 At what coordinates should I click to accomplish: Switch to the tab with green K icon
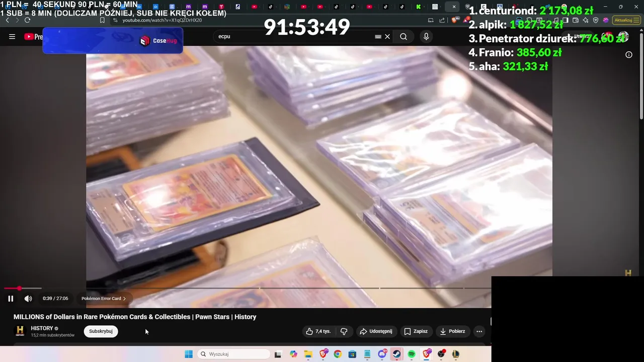click(418, 7)
